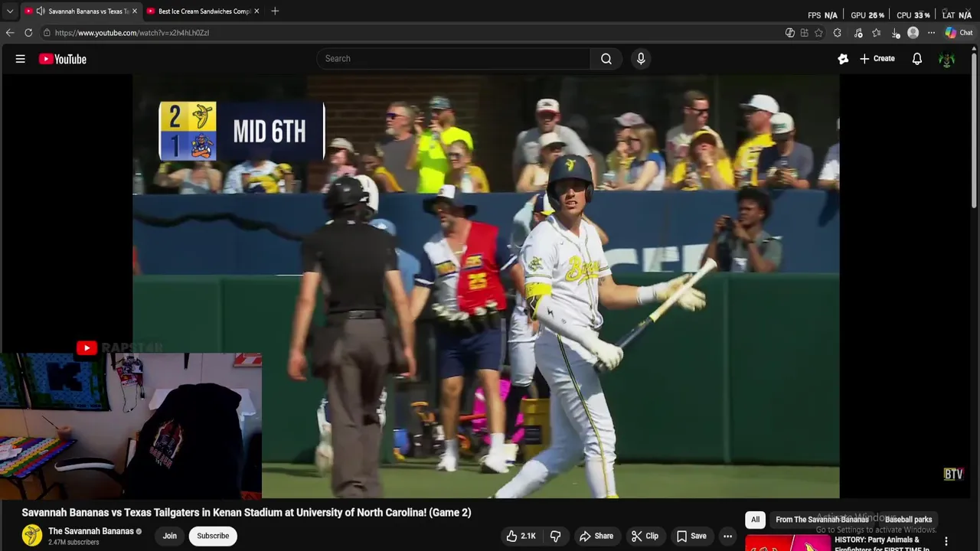The height and width of the screenshot is (551, 980).
Task: Open the tab list dropdown chevron
Action: tap(9, 11)
